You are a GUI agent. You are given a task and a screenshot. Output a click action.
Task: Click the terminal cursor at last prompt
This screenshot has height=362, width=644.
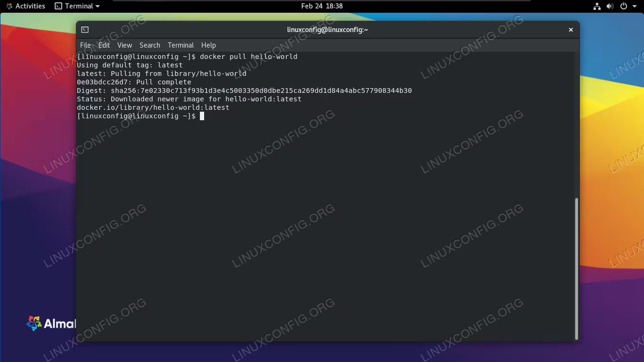coord(202,116)
